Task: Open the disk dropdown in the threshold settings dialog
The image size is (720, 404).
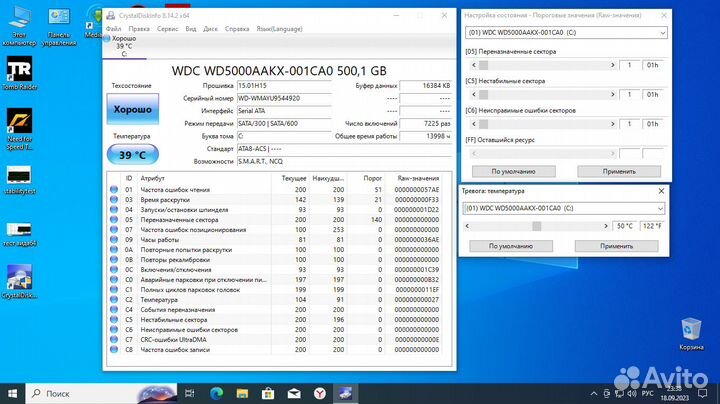Action: click(566, 33)
